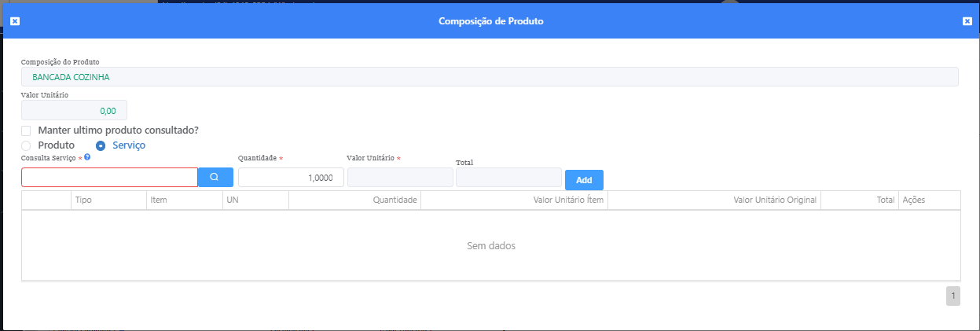
Task: Click the Add button
Action: pyautogui.click(x=584, y=180)
